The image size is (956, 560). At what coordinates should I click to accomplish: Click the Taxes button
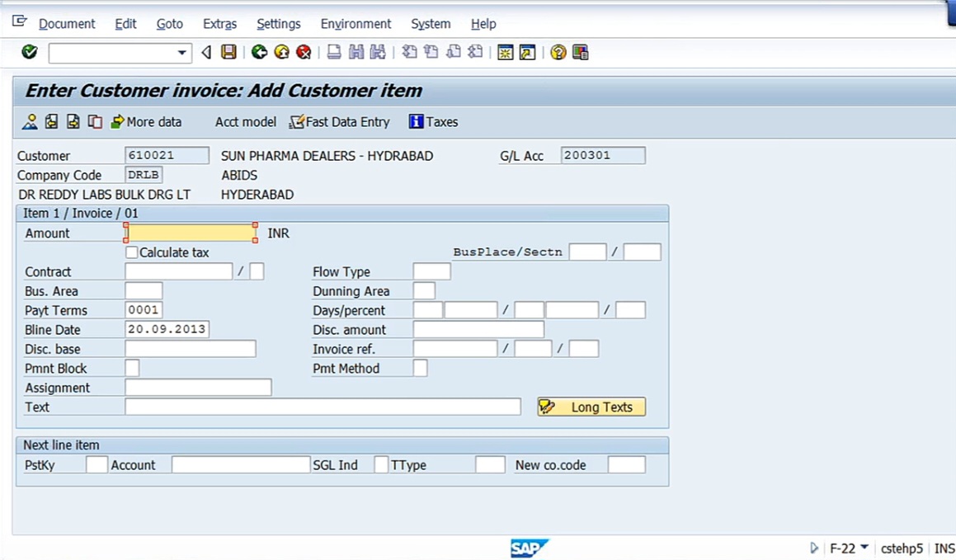(x=434, y=122)
